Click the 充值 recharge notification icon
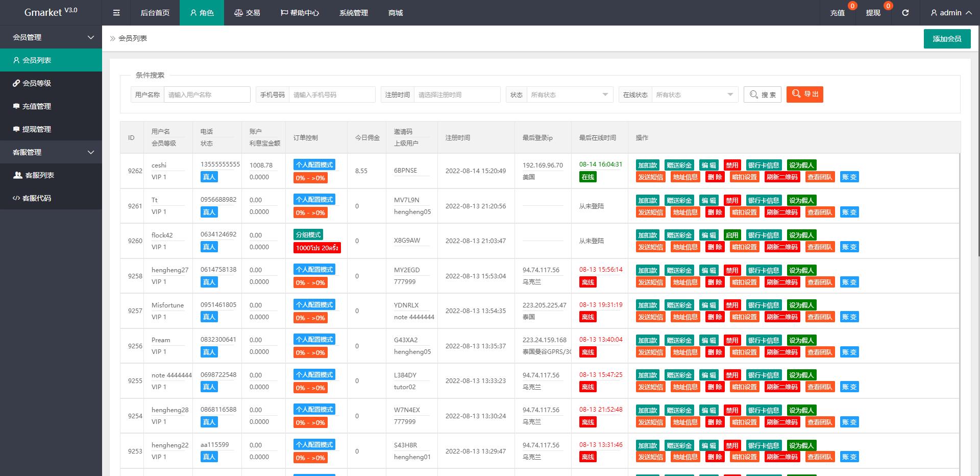 [x=838, y=13]
